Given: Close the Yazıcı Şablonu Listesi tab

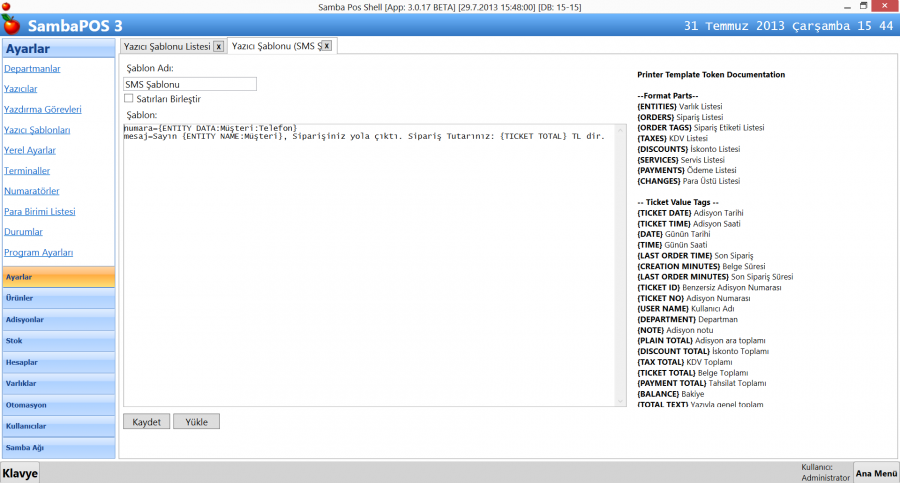Looking at the screenshot, I should 218,46.
